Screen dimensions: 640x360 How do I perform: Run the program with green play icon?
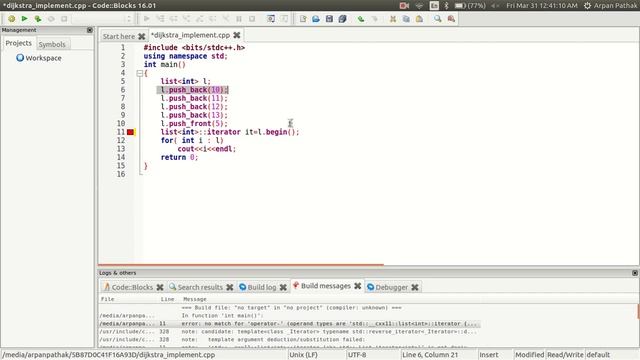point(24,19)
